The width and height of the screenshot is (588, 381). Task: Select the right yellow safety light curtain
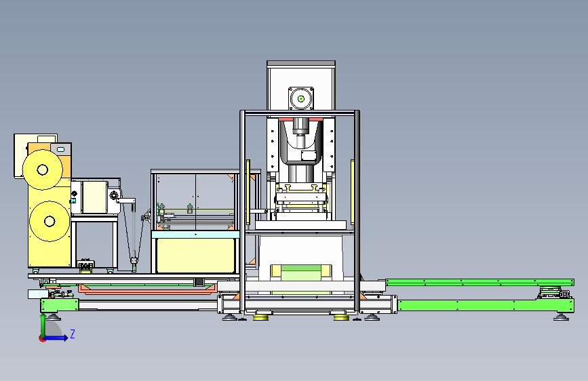point(353,192)
